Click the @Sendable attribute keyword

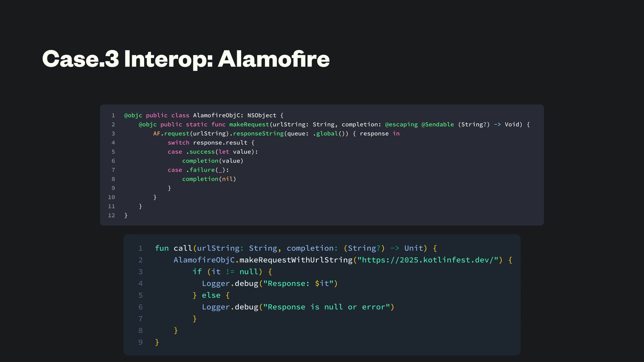click(x=437, y=124)
